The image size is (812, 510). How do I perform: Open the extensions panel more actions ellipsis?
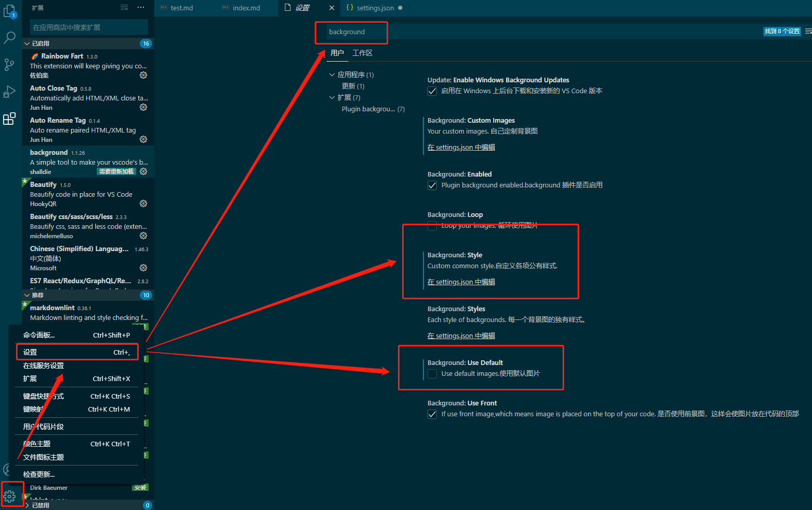tap(141, 7)
